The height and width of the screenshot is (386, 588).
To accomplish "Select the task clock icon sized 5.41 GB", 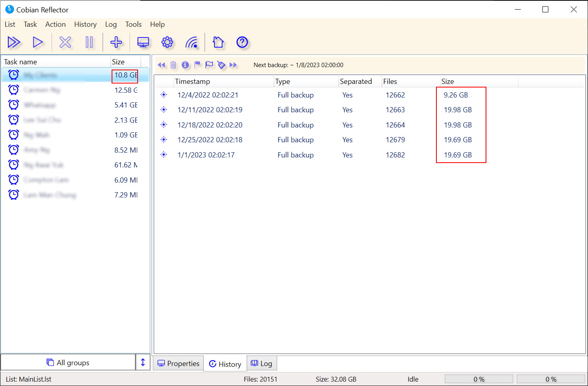I will click(14, 105).
